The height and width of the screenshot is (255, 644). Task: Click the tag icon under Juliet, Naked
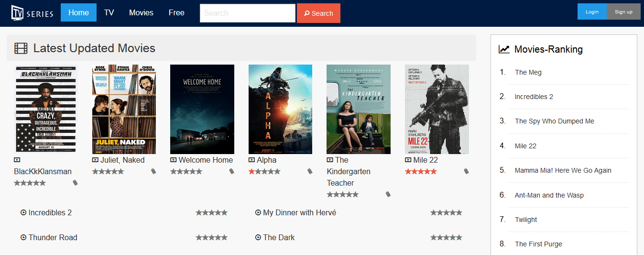pos(153,171)
